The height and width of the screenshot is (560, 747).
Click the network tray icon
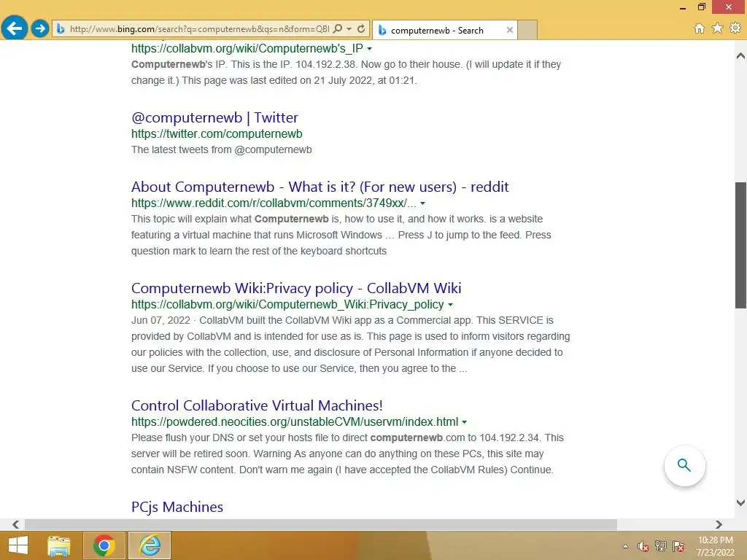(661, 546)
